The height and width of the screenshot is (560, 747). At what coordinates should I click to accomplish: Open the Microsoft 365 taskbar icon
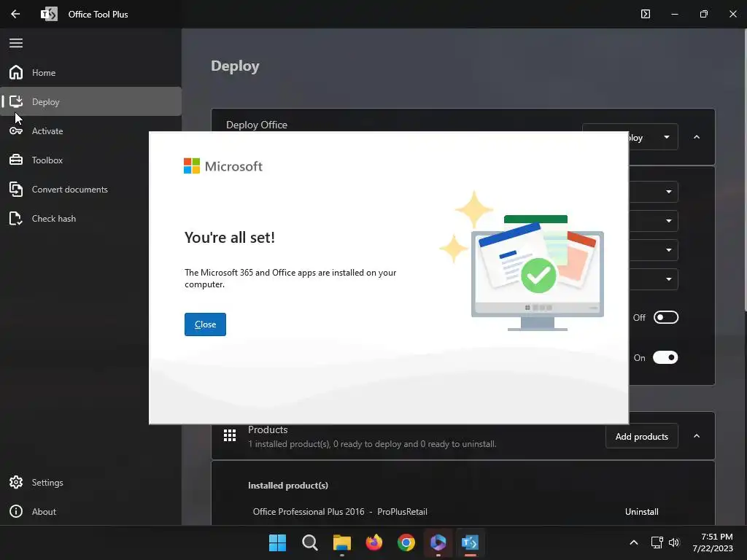pos(438,542)
